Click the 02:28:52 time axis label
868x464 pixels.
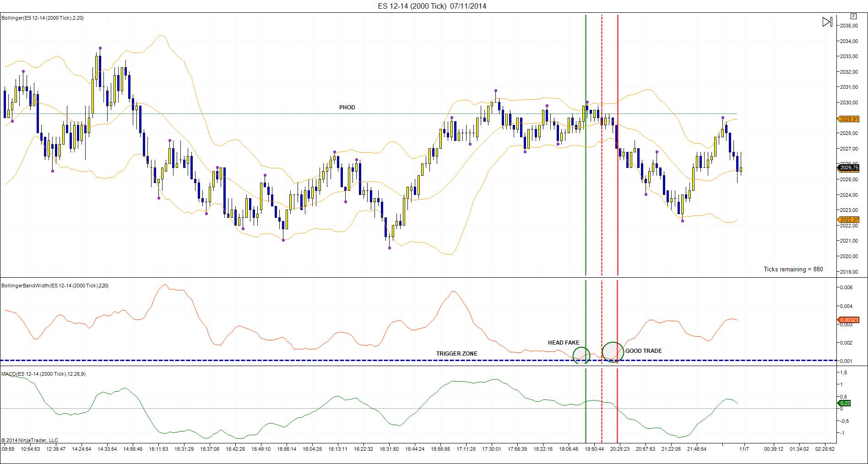(825, 449)
